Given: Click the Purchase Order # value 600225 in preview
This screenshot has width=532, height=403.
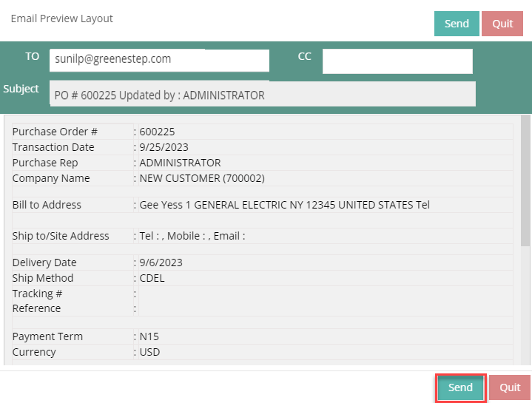Looking at the screenshot, I should click(x=157, y=132).
